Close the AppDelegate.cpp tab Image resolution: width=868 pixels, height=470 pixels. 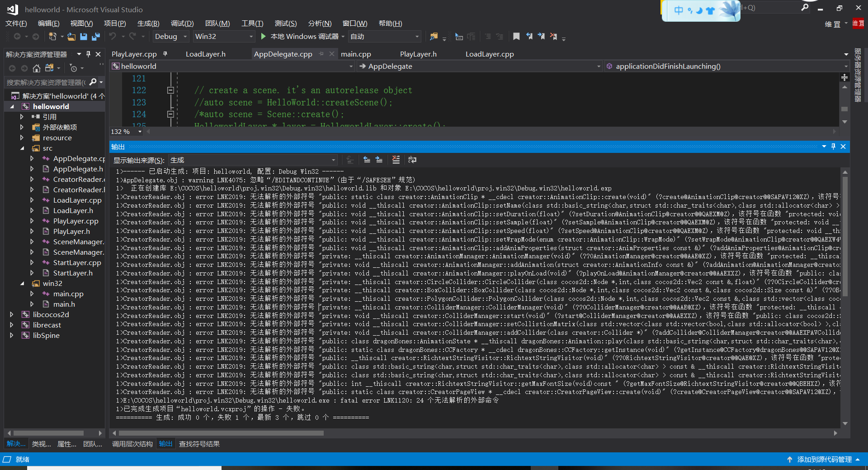click(x=331, y=54)
